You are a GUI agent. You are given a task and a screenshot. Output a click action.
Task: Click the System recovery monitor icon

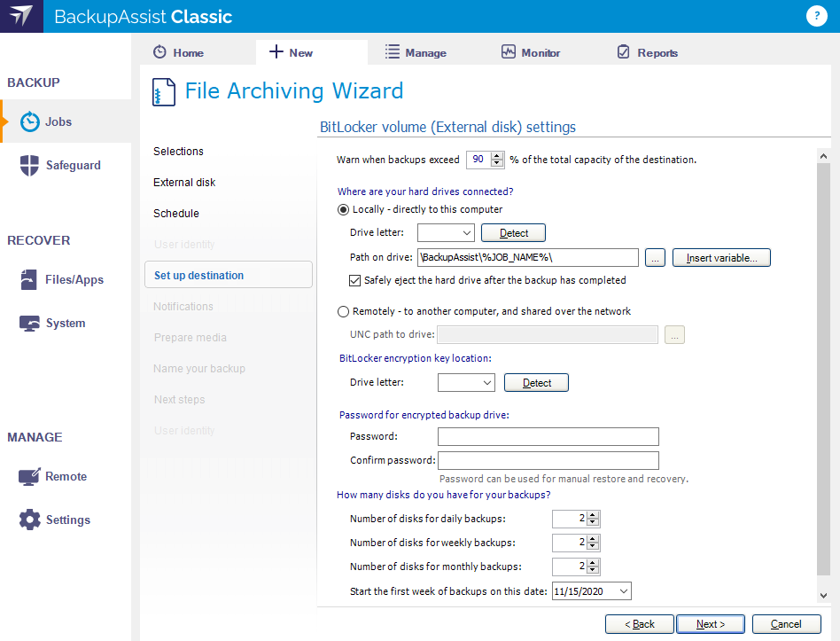click(x=29, y=324)
